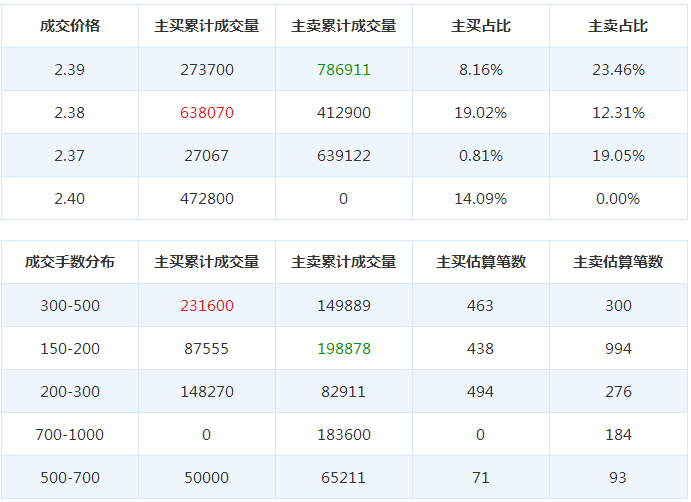
Task: Select the 500-700 lot range cell
Action: 70,477
